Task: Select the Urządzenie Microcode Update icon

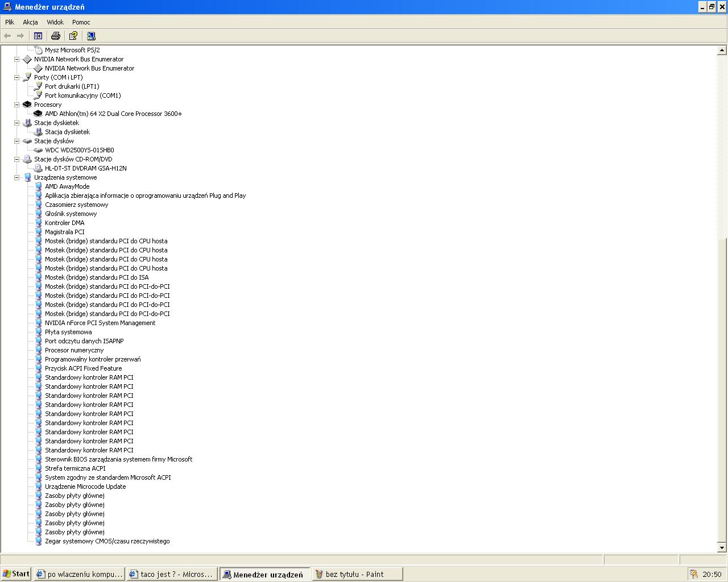Action: tap(38, 487)
